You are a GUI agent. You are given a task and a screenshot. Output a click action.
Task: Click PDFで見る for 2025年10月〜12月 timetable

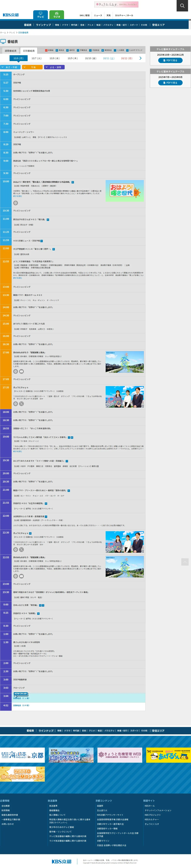pos(170,60)
